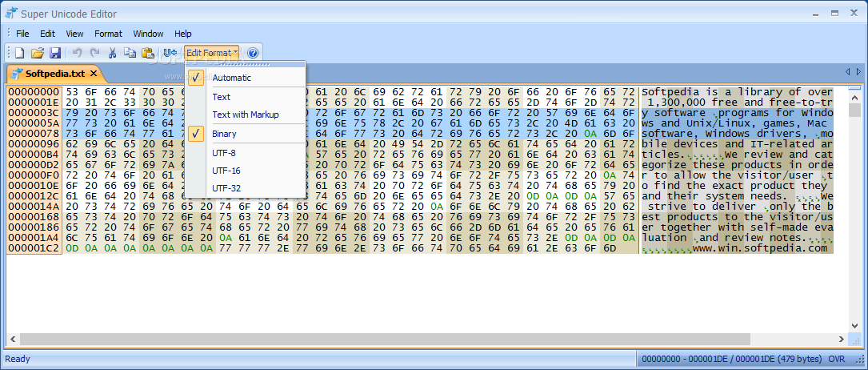Screen dimensions: 868x370
Task: Click the Super Unicode Editor title bar icon
Action: point(11,14)
